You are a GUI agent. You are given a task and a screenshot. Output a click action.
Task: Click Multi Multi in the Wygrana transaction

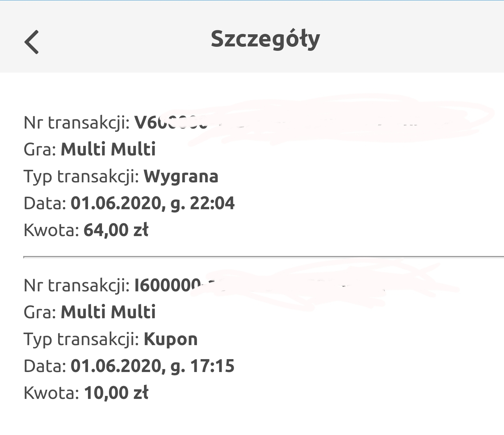coord(108,150)
